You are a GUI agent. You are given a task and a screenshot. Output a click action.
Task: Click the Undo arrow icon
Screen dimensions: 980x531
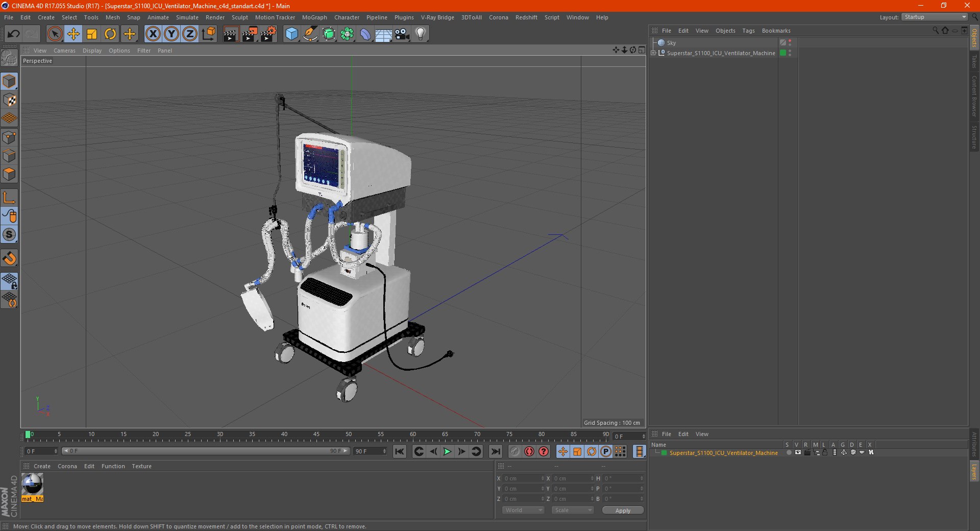pos(13,34)
